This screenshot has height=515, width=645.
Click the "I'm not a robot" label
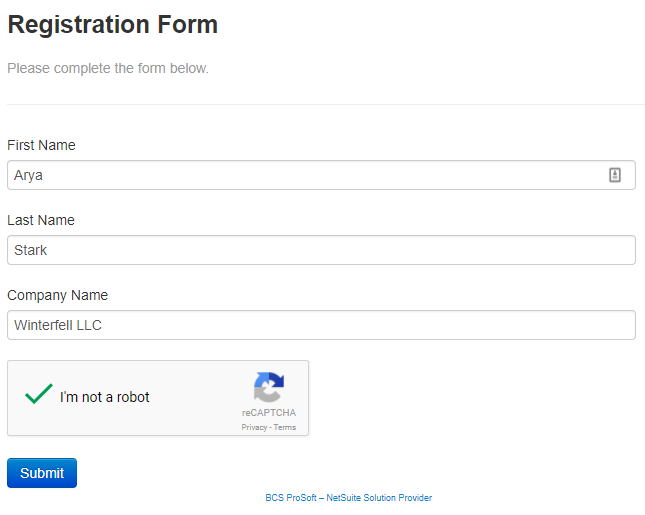[104, 397]
